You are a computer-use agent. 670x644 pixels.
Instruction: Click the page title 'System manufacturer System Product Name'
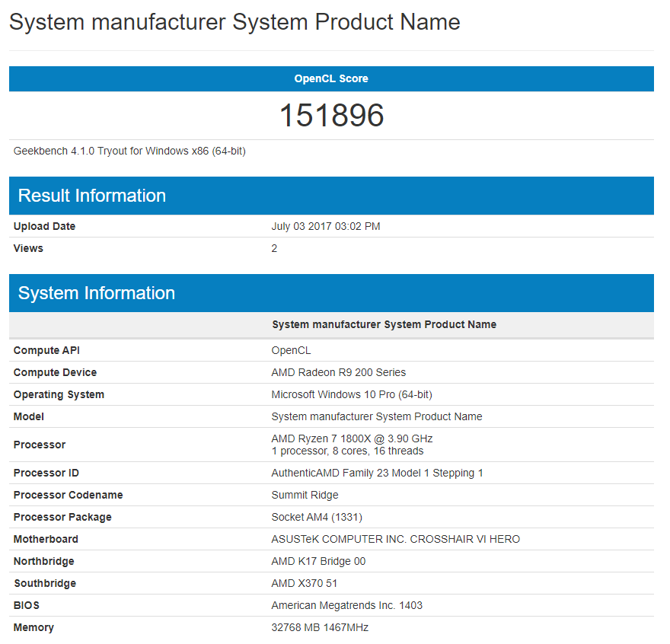(234, 22)
